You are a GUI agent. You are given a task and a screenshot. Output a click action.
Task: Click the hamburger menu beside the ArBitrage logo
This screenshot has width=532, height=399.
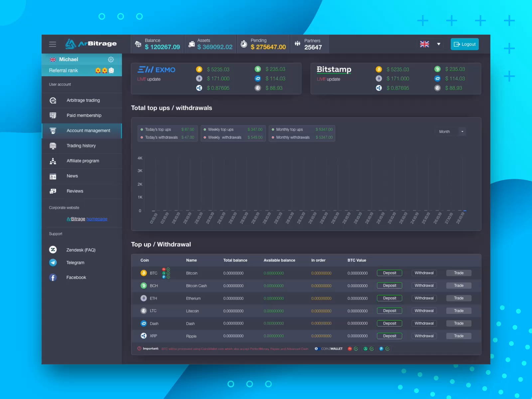click(x=53, y=44)
